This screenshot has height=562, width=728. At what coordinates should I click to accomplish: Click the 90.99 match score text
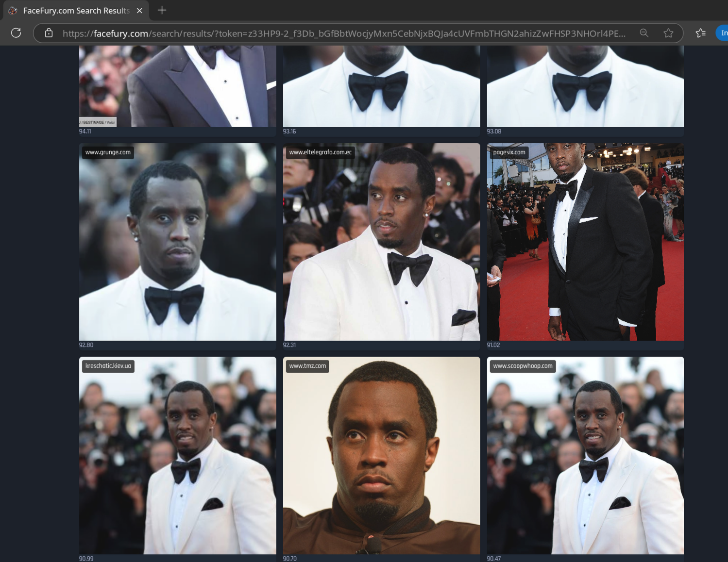coord(86,559)
